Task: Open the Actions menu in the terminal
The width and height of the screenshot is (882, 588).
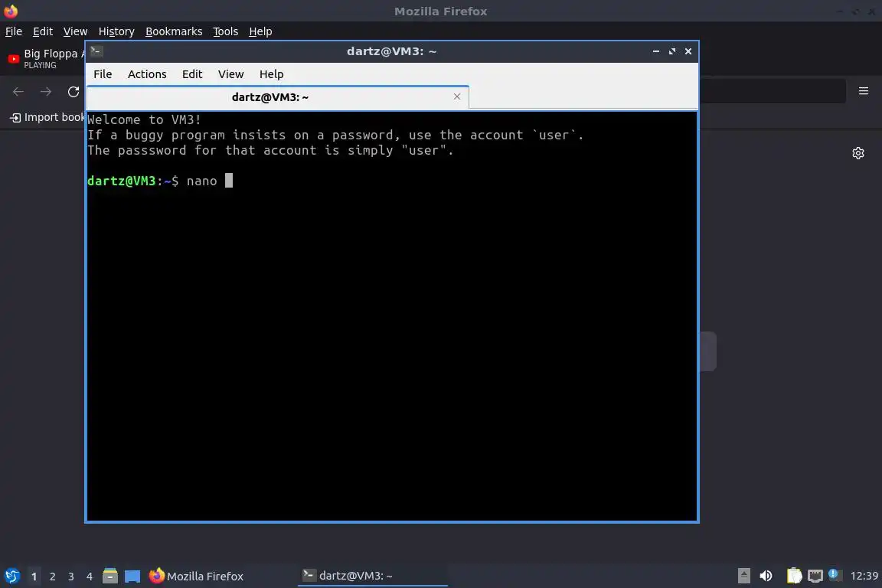Action: point(147,74)
